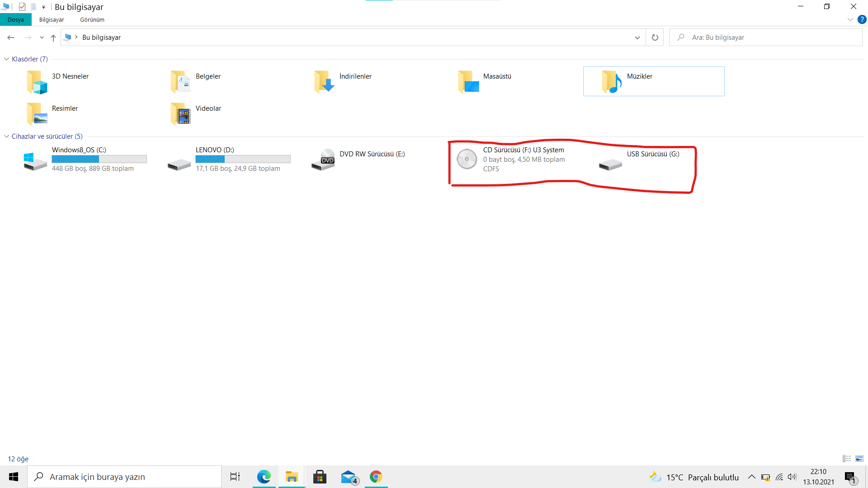This screenshot has height=488, width=868.
Task: Select the LENOVO (D:) drive icon
Action: (x=179, y=164)
